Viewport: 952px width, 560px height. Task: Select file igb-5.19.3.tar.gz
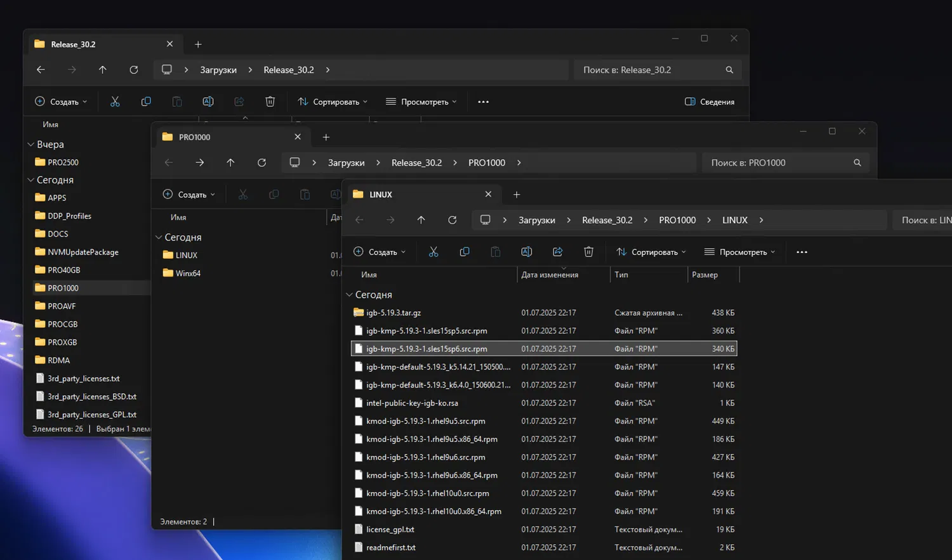coord(393,313)
